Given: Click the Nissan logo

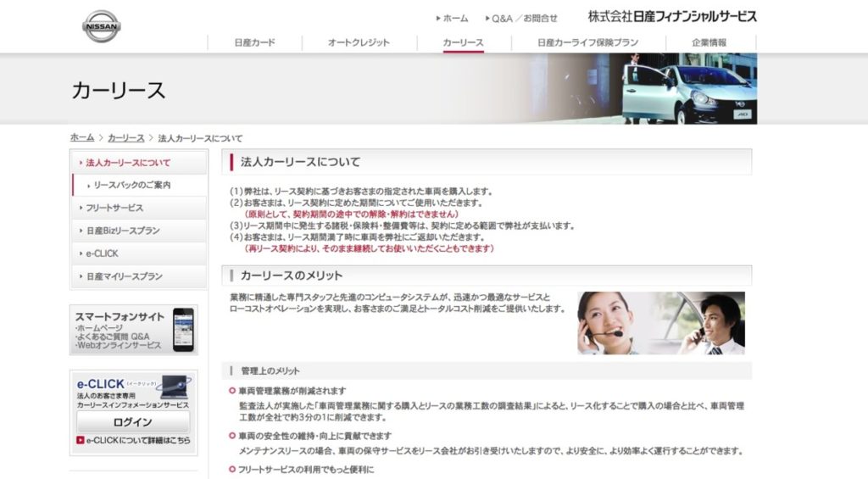Looking at the screenshot, I should tap(102, 26).
